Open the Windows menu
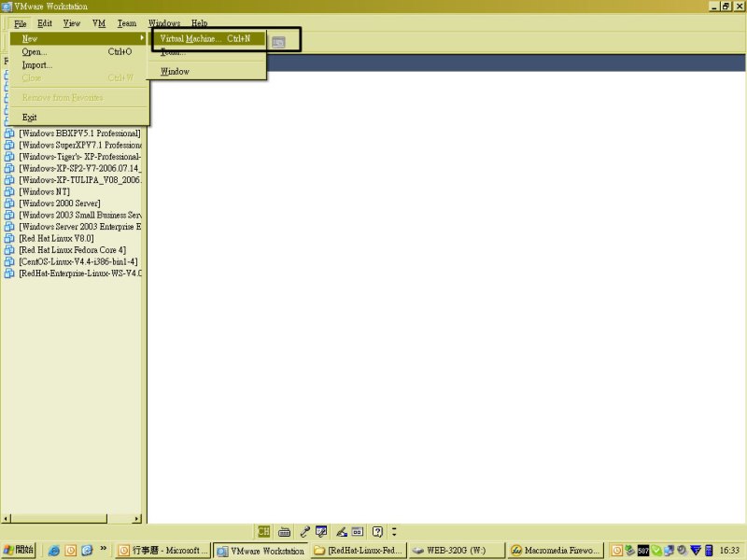This screenshot has height=560, width=747. click(x=164, y=23)
